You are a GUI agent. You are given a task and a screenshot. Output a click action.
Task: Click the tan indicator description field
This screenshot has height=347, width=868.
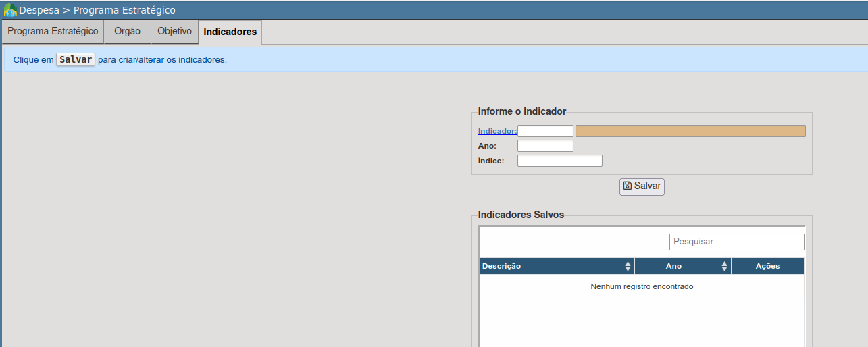tap(690, 131)
